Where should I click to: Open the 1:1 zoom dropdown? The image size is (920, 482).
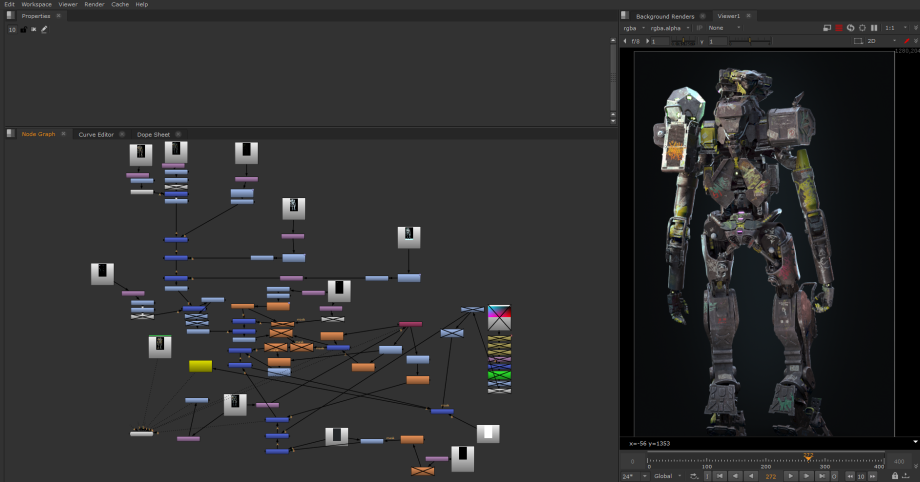click(x=894, y=28)
